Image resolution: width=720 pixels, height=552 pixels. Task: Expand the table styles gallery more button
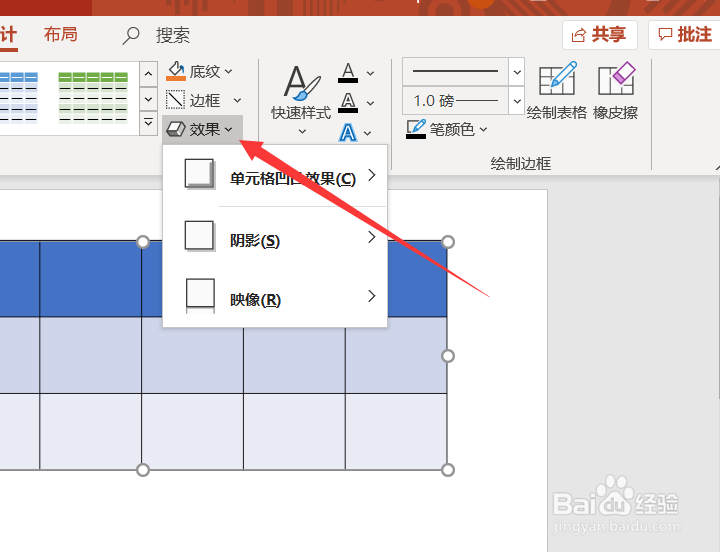click(x=148, y=123)
